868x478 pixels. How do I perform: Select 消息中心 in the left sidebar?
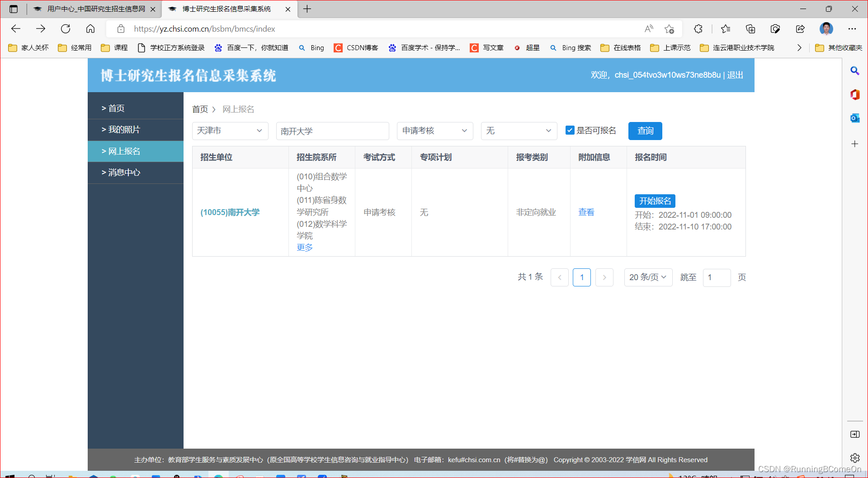(124, 172)
